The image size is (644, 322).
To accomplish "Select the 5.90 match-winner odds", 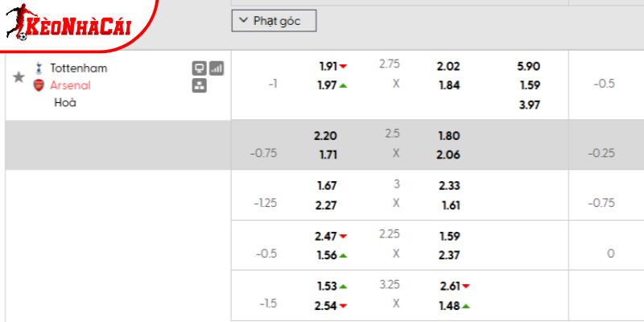I will pos(529,67).
